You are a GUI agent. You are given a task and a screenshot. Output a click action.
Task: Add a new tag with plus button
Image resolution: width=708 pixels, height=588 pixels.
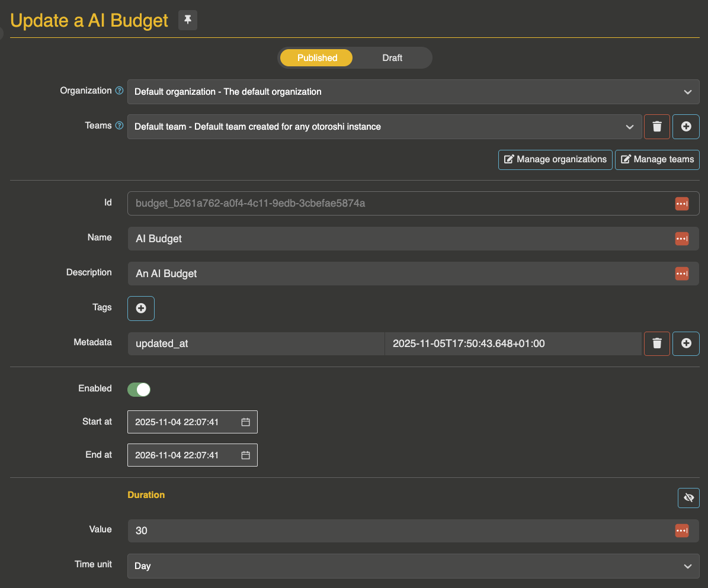tap(141, 309)
